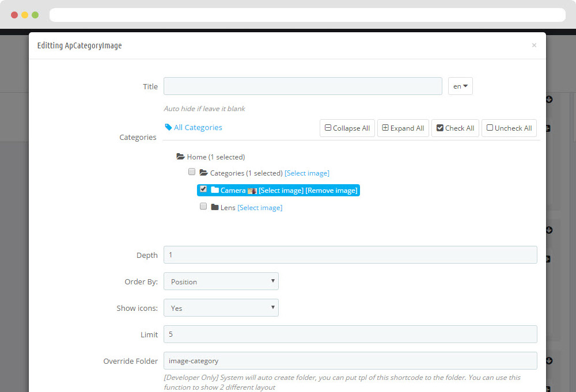Click the Categories open-folder icon
Screen dimensions: 576x392
click(203, 173)
